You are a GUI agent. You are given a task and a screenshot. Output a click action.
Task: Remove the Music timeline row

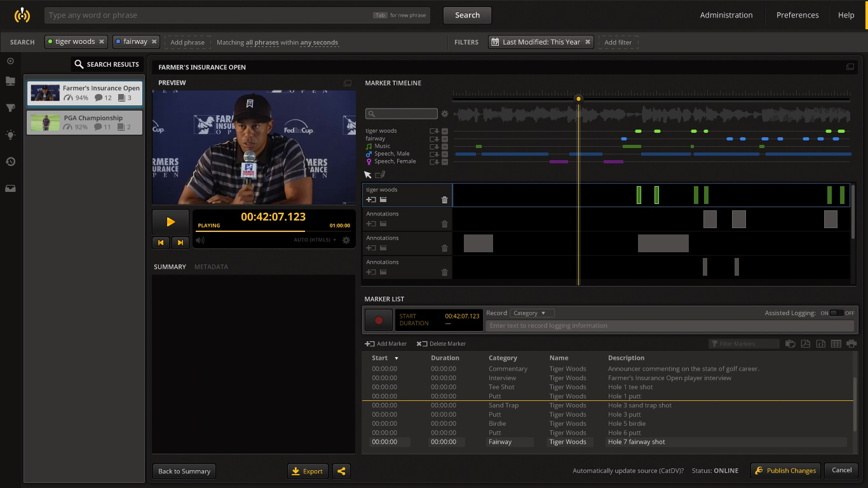445,146
